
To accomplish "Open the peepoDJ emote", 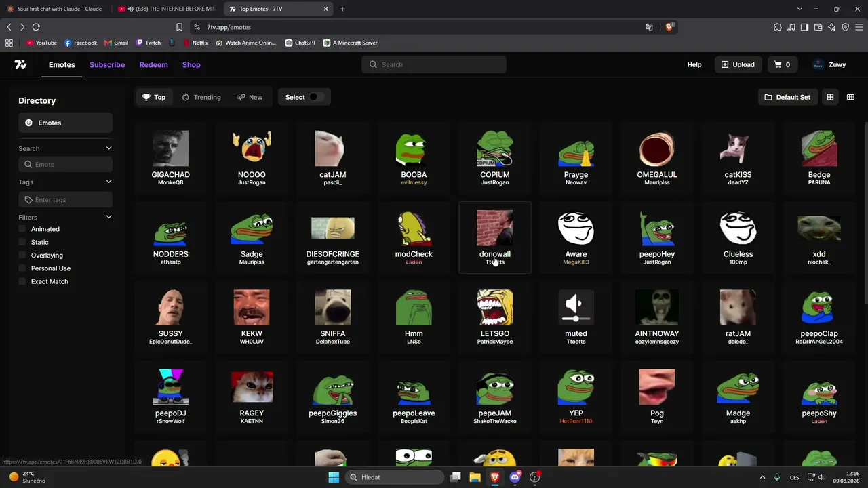I will pyautogui.click(x=170, y=396).
